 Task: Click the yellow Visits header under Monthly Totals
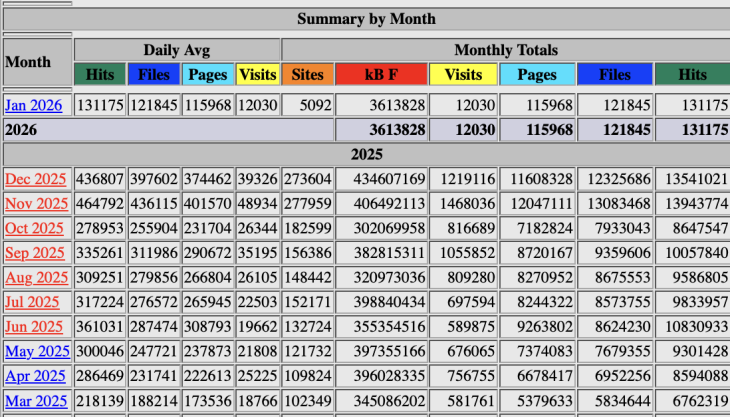[462, 74]
